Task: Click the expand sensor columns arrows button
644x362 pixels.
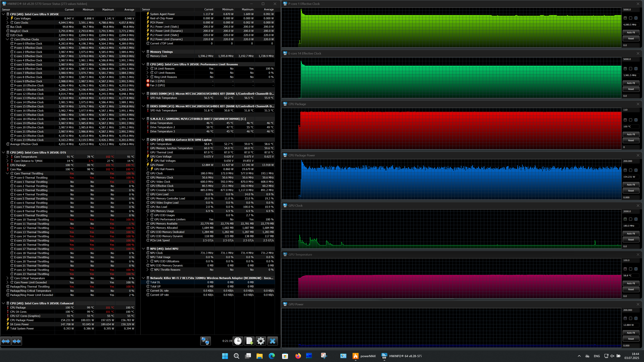Action: [6, 341]
